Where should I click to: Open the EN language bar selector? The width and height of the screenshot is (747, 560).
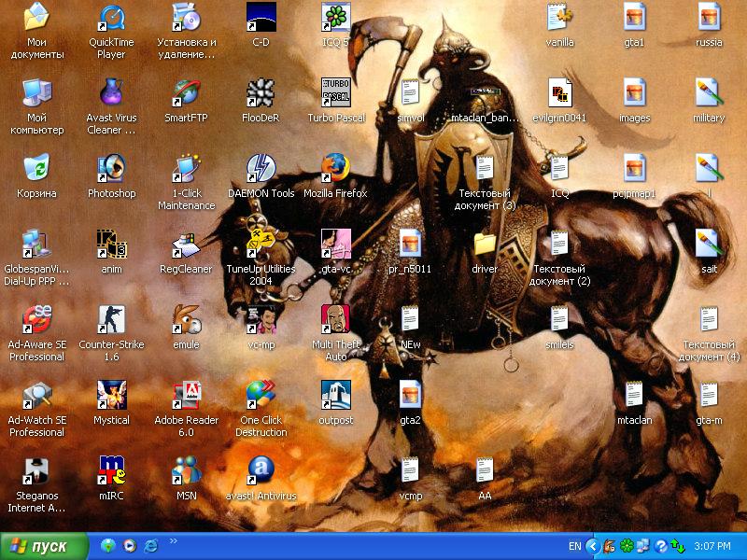pos(575,546)
